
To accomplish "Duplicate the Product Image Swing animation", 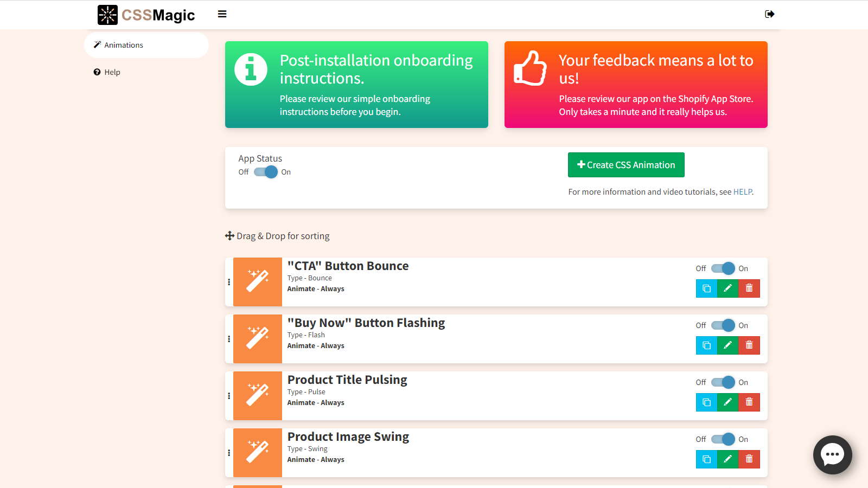I will coord(706,459).
